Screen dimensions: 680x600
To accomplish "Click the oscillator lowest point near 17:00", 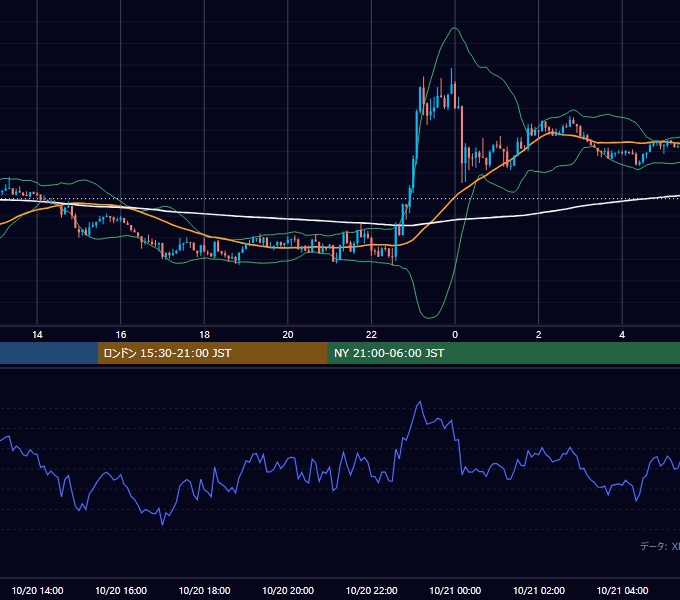I will point(163,525).
